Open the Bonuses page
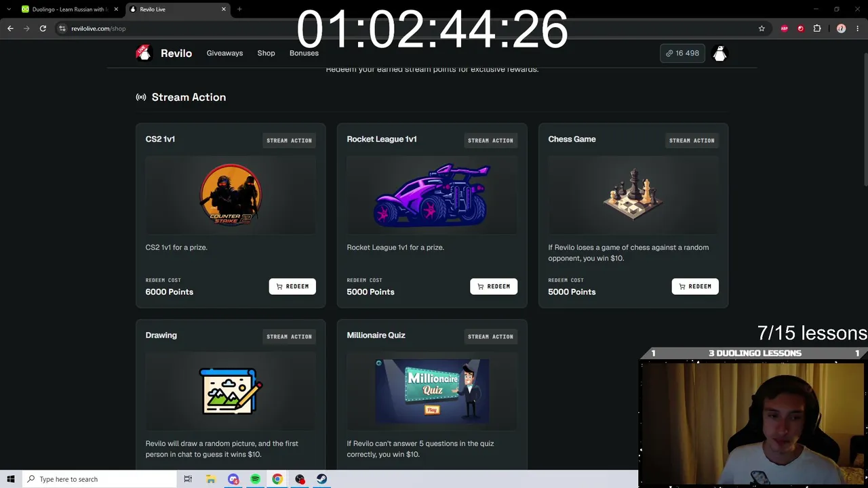The height and width of the screenshot is (488, 868). [304, 53]
